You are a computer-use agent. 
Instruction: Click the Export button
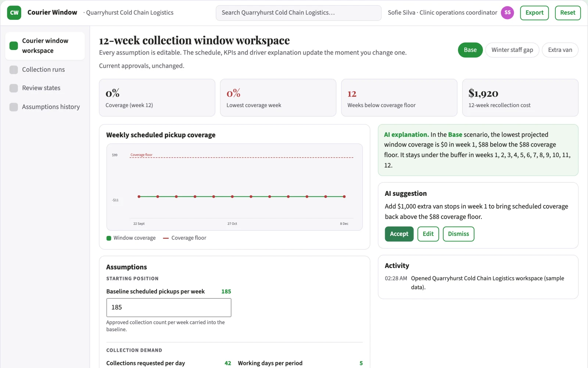click(x=534, y=13)
